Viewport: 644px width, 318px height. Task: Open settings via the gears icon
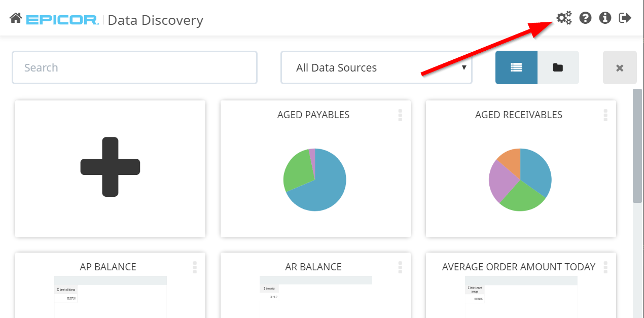[564, 18]
